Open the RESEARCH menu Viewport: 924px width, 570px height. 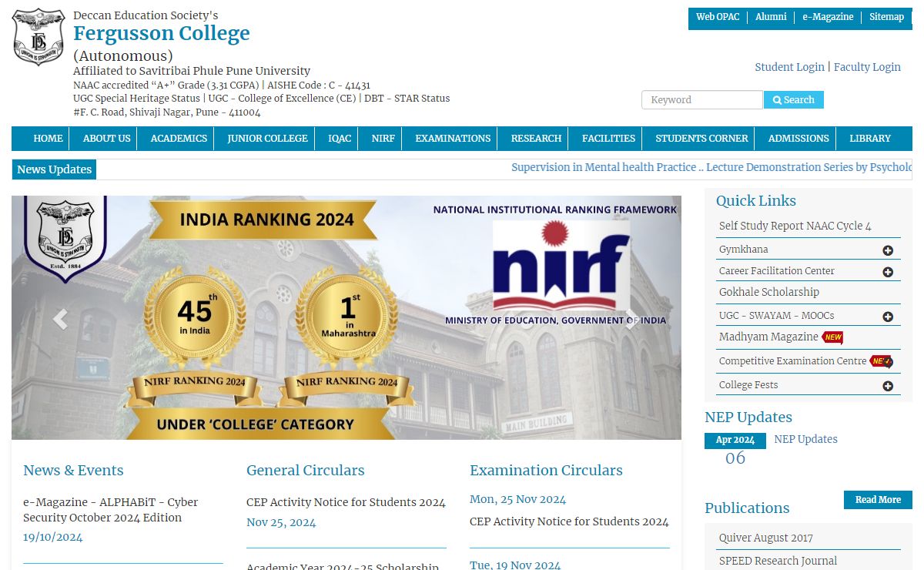click(x=536, y=139)
